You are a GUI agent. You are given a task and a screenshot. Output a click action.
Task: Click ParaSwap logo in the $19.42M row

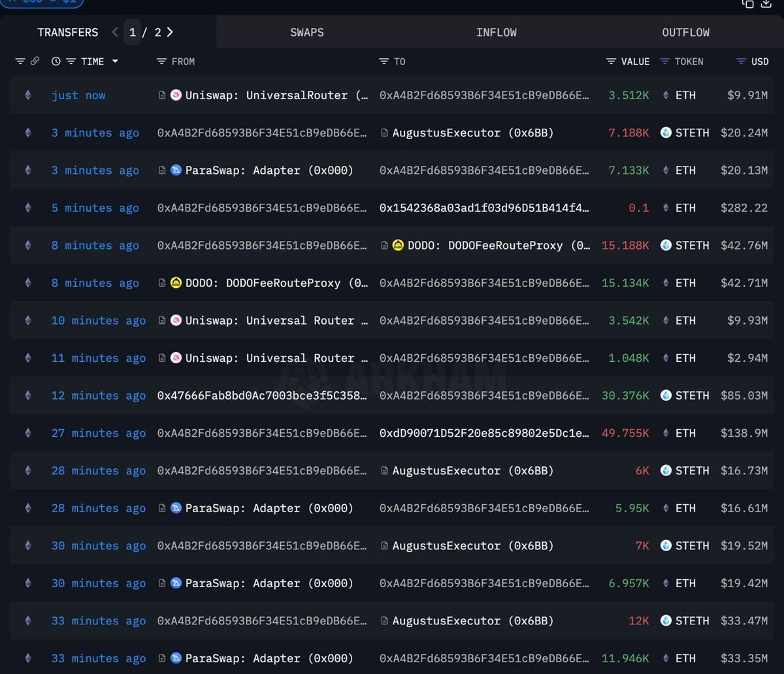[176, 583]
